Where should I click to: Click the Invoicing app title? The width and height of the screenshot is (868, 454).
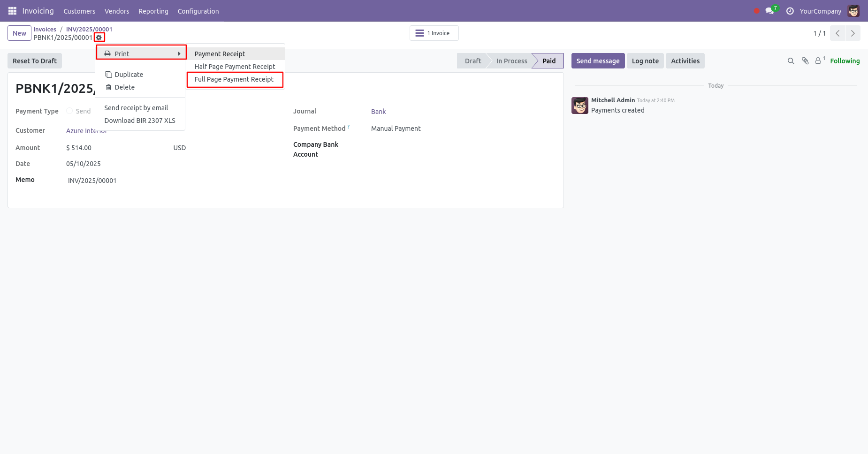(x=38, y=11)
